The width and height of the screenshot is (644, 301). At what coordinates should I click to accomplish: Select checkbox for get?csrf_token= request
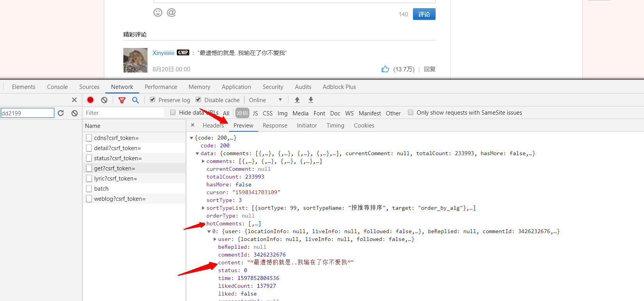89,168
